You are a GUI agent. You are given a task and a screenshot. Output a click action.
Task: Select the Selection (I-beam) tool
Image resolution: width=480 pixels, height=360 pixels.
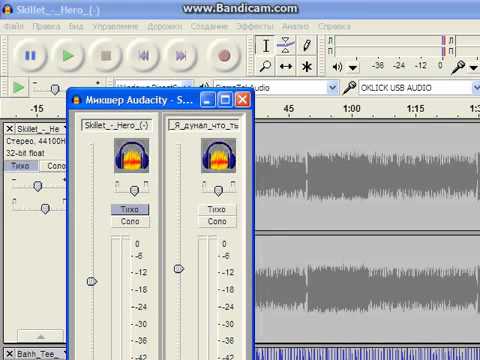click(x=266, y=46)
